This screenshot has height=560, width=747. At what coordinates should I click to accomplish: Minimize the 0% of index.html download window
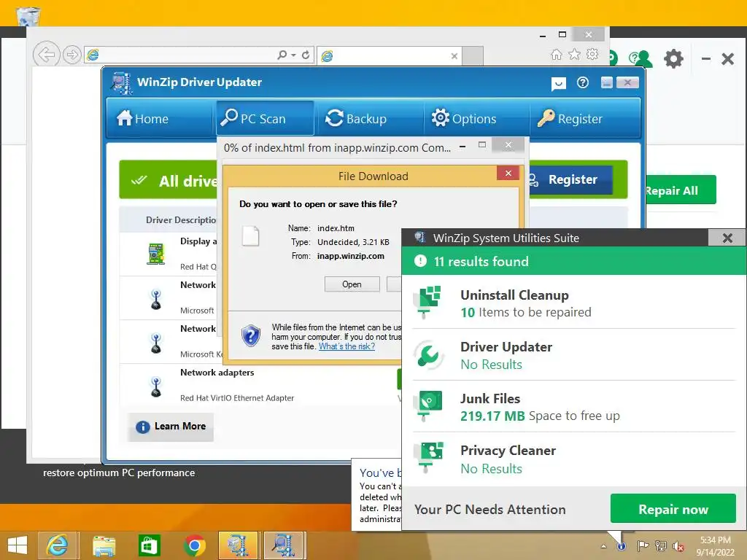click(x=462, y=147)
